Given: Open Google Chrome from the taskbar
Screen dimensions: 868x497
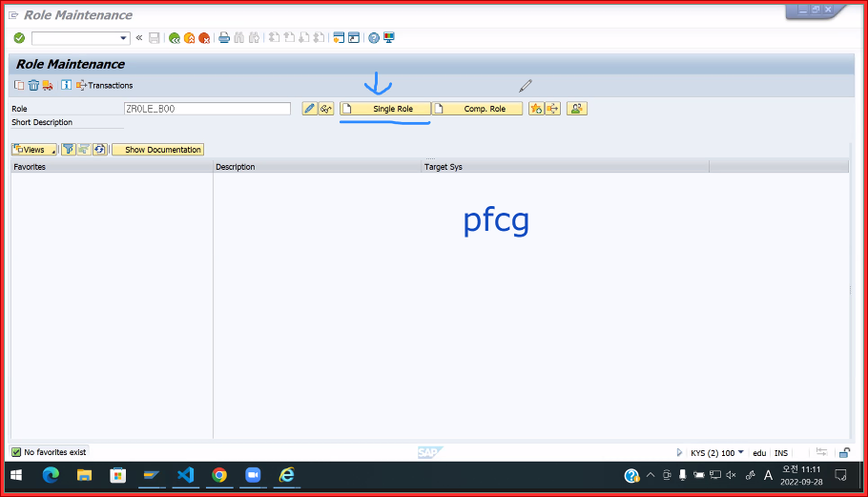Looking at the screenshot, I should click(219, 475).
